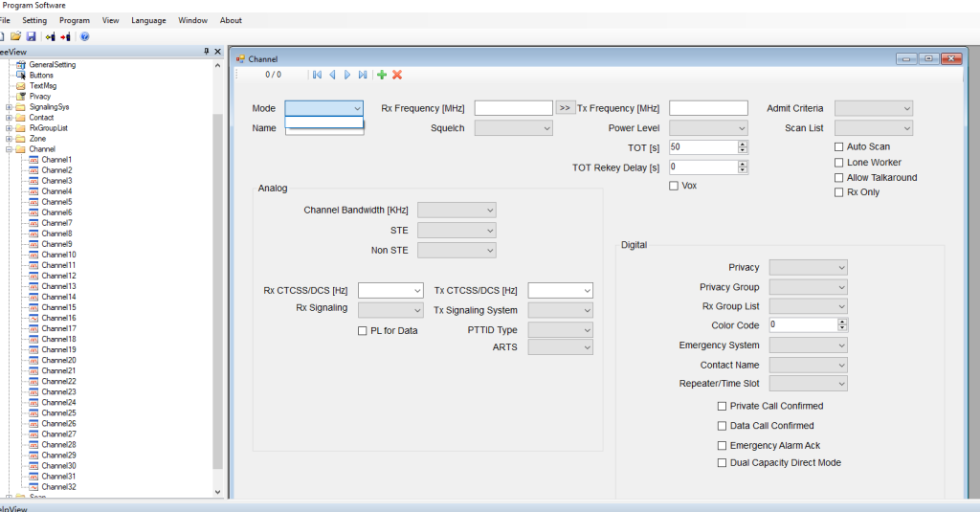Jump to first channel record arrow

click(x=317, y=75)
